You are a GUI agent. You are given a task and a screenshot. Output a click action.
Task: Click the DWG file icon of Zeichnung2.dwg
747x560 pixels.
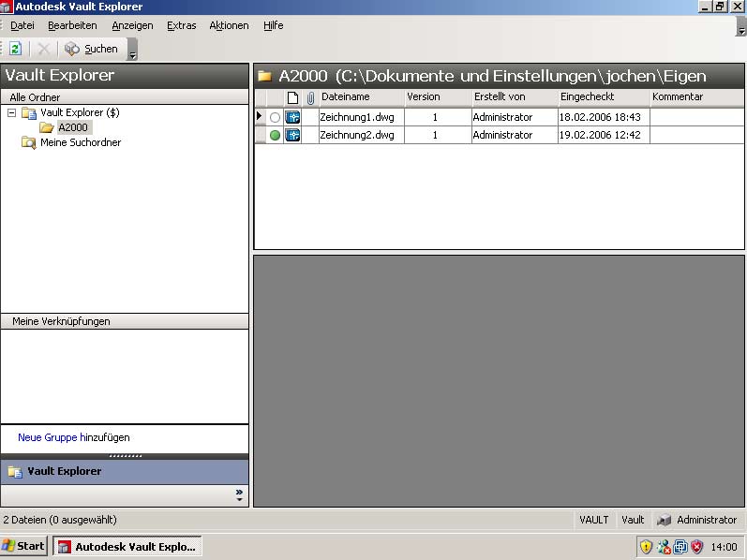292,135
